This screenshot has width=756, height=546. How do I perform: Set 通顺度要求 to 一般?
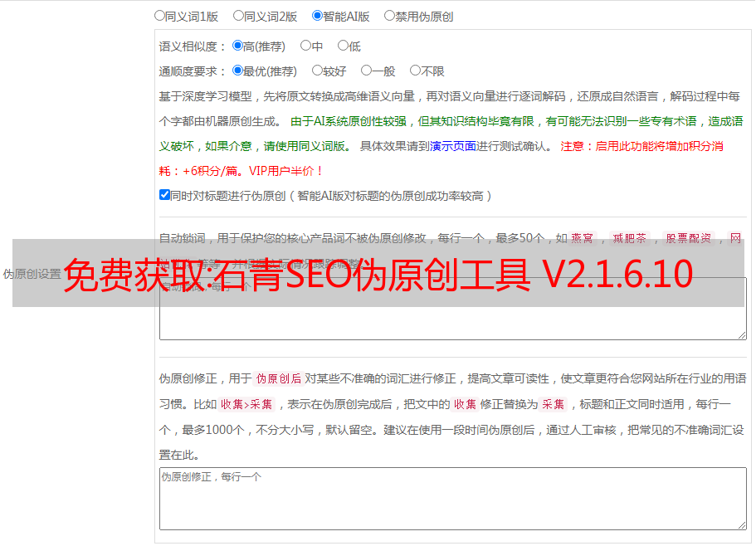click(366, 71)
